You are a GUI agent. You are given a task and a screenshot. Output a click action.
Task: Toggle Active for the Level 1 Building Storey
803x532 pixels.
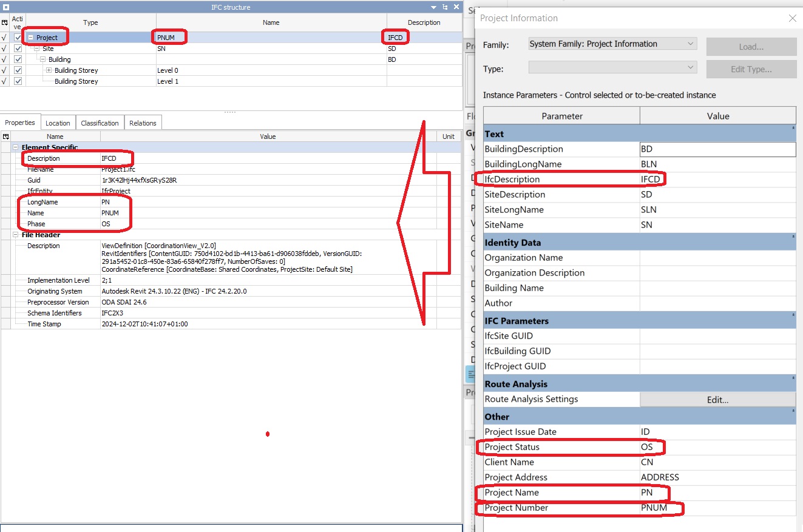tap(18, 81)
